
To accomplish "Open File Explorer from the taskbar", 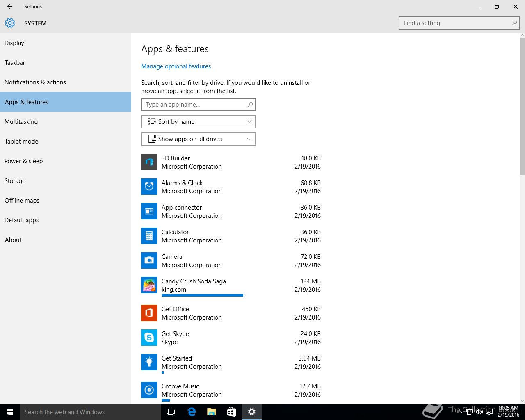I will tap(211, 412).
